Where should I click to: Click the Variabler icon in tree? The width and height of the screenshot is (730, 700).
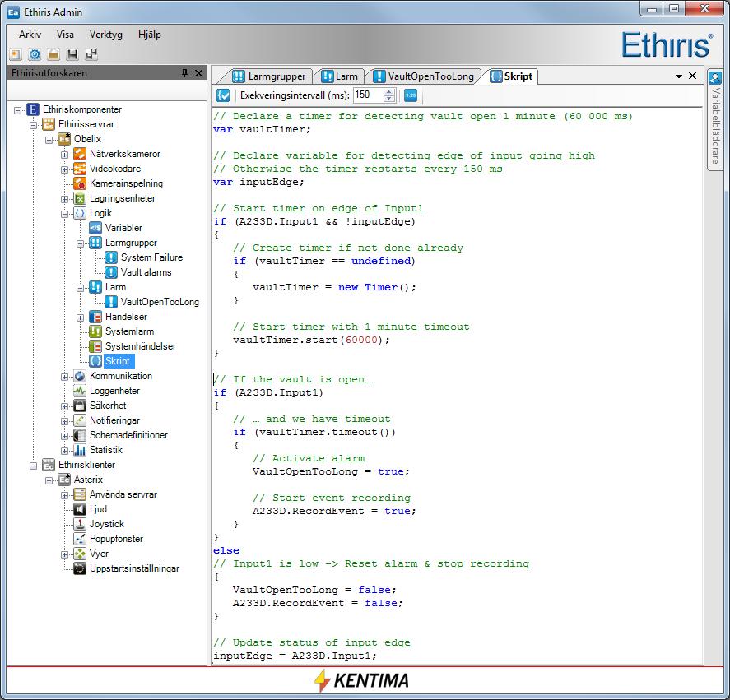pyautogui.click(x=95, y=228)
